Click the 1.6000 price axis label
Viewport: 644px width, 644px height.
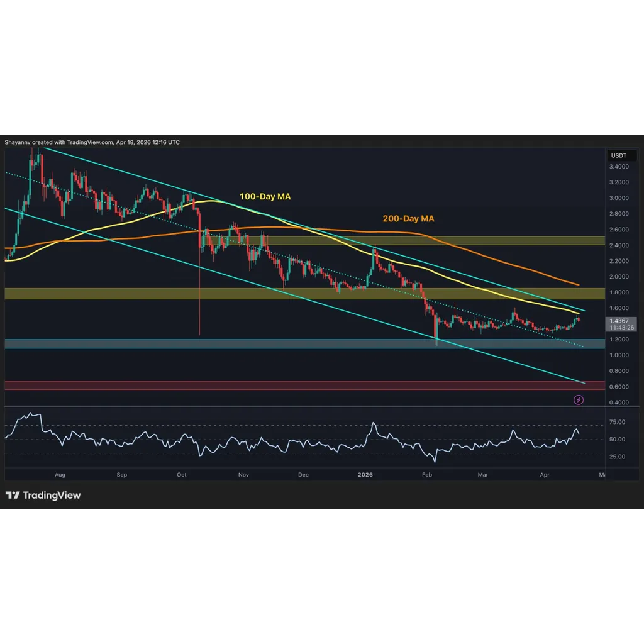tap(619, 308)
